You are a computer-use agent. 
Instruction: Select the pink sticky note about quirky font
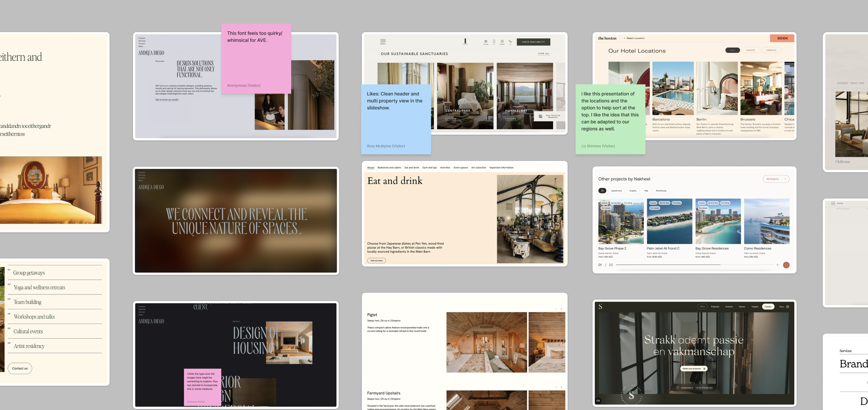pyautogui.click(x=256, y=58)
